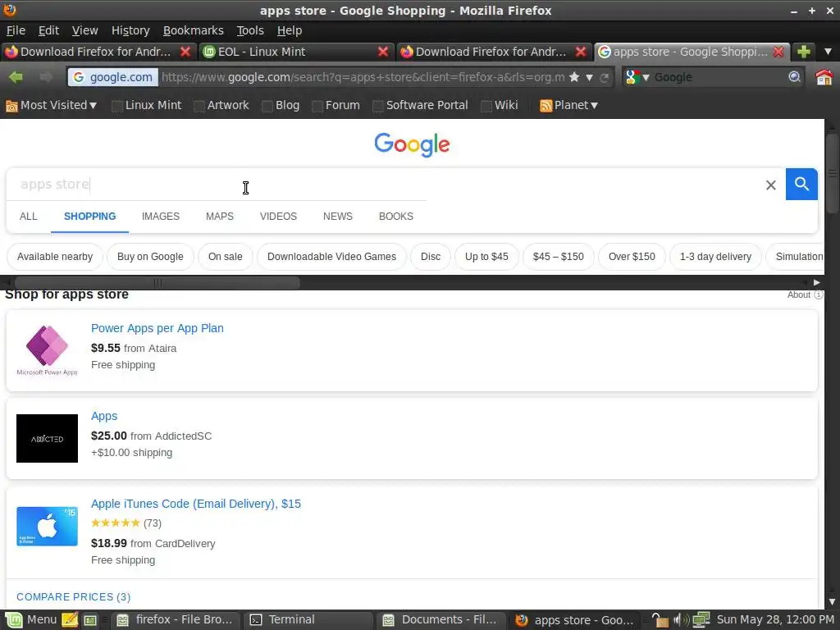This screenshot has width=840, height=630.
Task: Reload the page using the refresh icon
Action: tap(605, 78)
